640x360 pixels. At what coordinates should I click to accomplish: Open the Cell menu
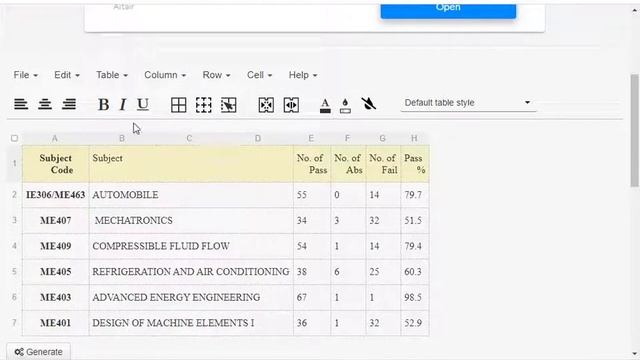click(x=259, y=75)
